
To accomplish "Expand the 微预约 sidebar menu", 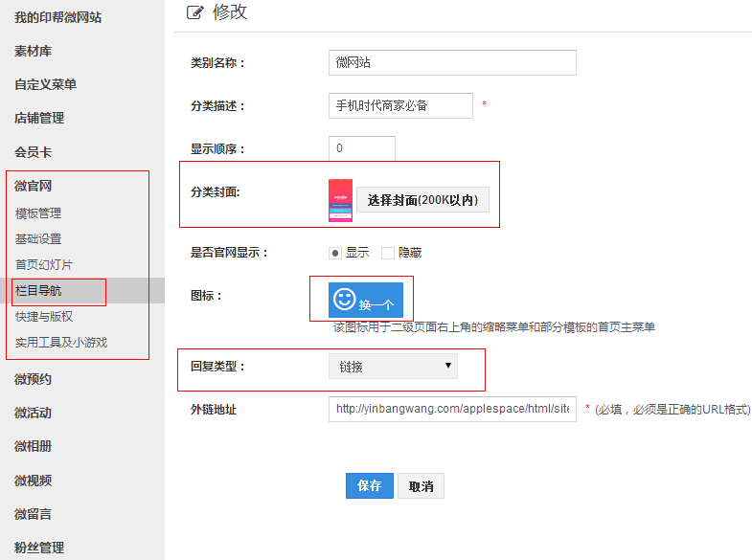I will click(x=34, y=379).
